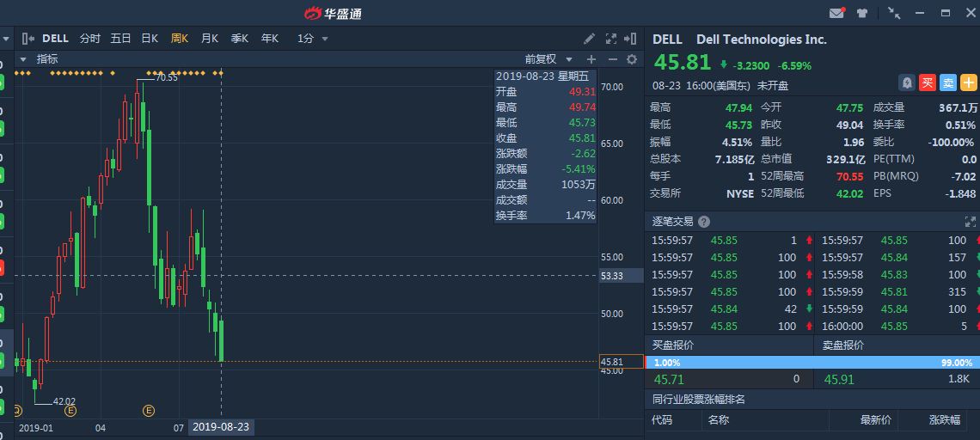Click the 买盘报价 header
Screen dimensions: 980x440
672,345
